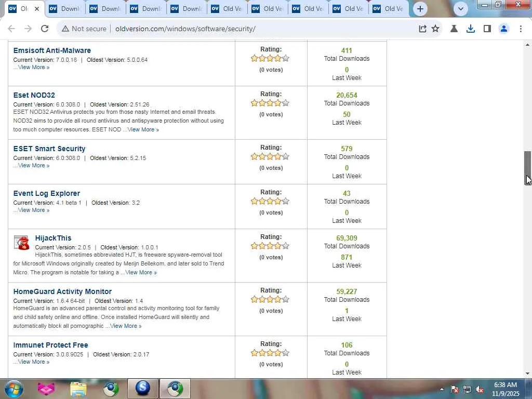
Task: Click the 59,227 total downloads figure
Action: (347, 292)
